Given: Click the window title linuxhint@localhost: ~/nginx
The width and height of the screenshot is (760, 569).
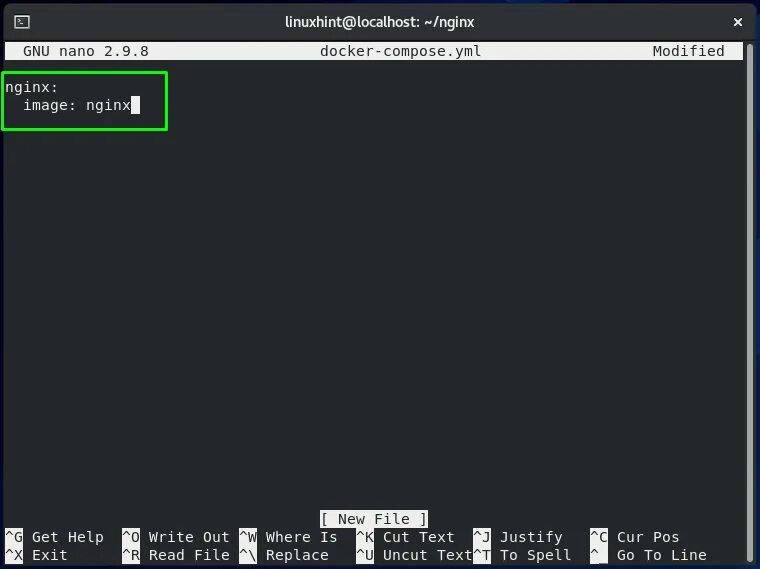Looking at the screenshot, I should pos(380,22).
